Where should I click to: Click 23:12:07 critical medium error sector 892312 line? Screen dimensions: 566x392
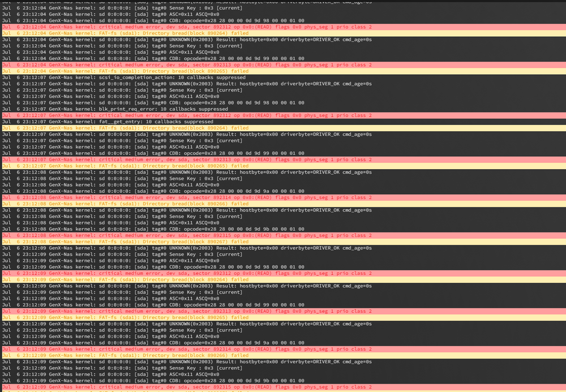pos(284,115)
